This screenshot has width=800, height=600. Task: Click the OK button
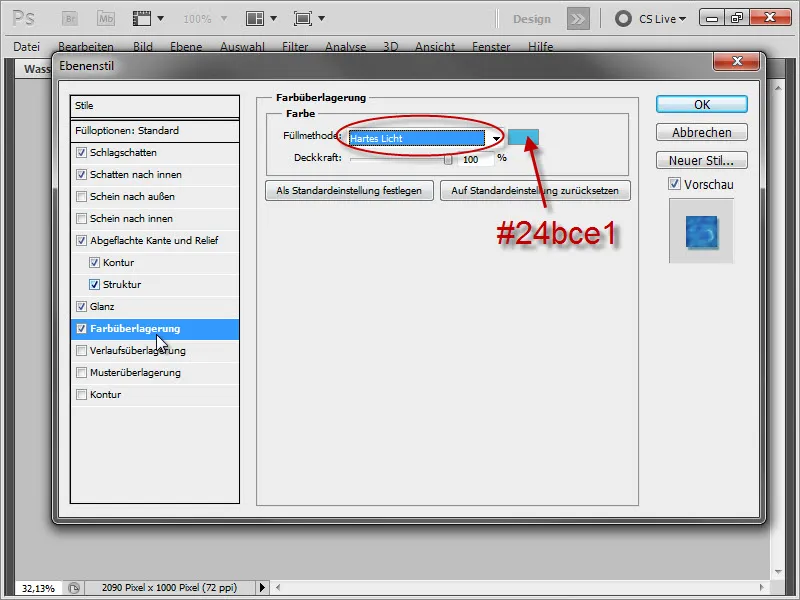(702, 104)
